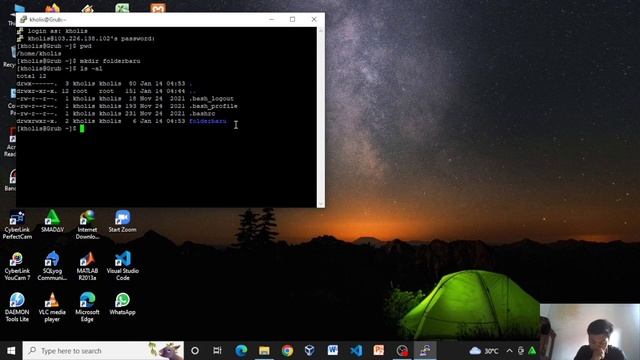Image resolution: width=640 pixels, height=360 pixels.
Task: Open the VirtualBox cube icon on taskbar
Action: click(x=309, y=351)
